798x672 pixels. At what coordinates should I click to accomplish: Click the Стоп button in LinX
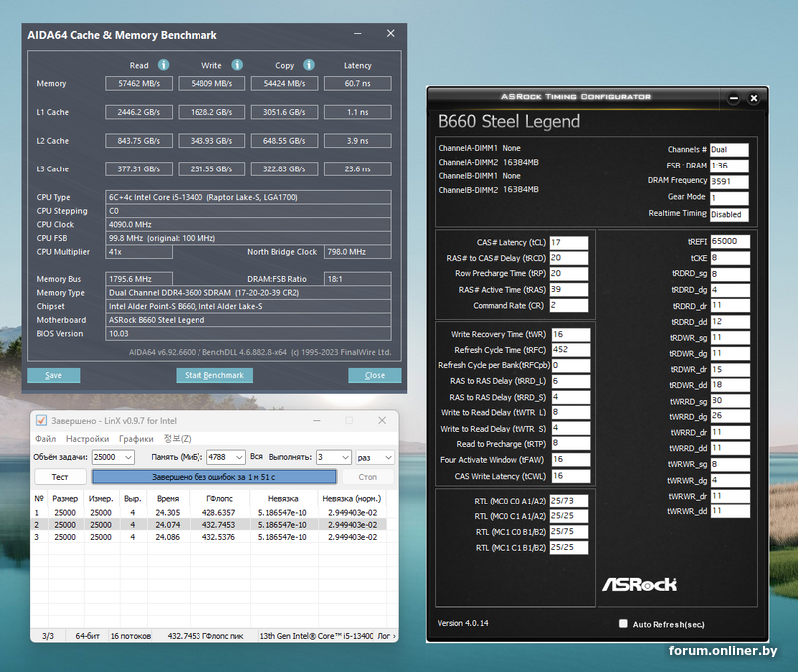coord(367,477)
